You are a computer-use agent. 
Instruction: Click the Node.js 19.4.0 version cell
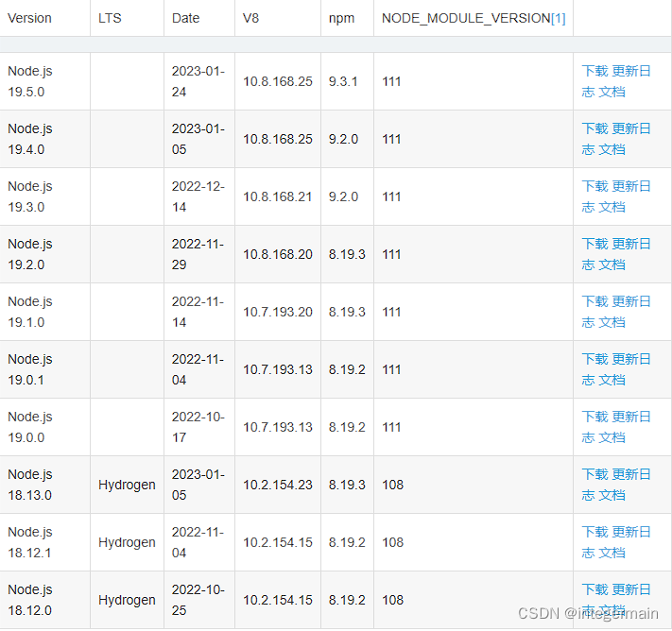(45, 139)
